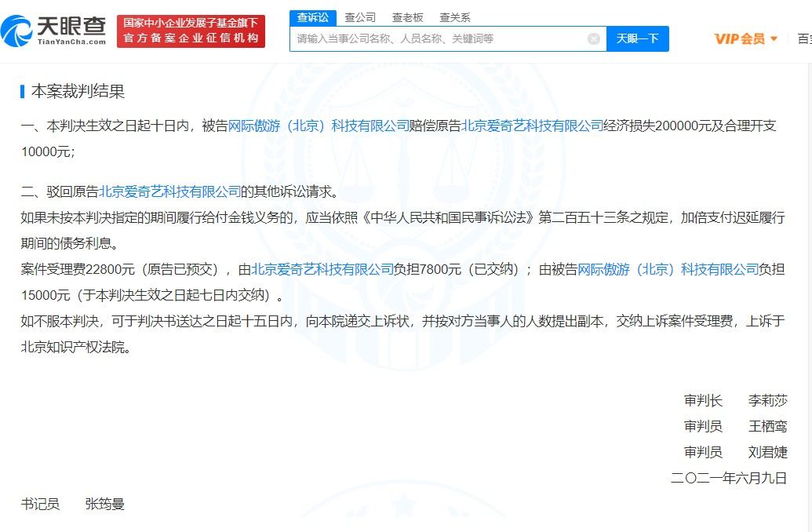Select the 查诉讼 tab
The image size is (812, 532).
[x=313, y=17]
